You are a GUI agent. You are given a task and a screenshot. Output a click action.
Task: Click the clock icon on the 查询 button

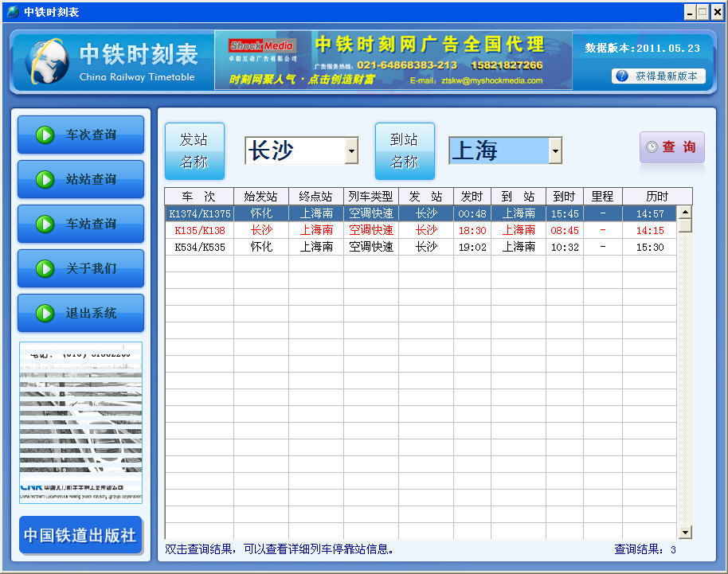click(652, 146)
